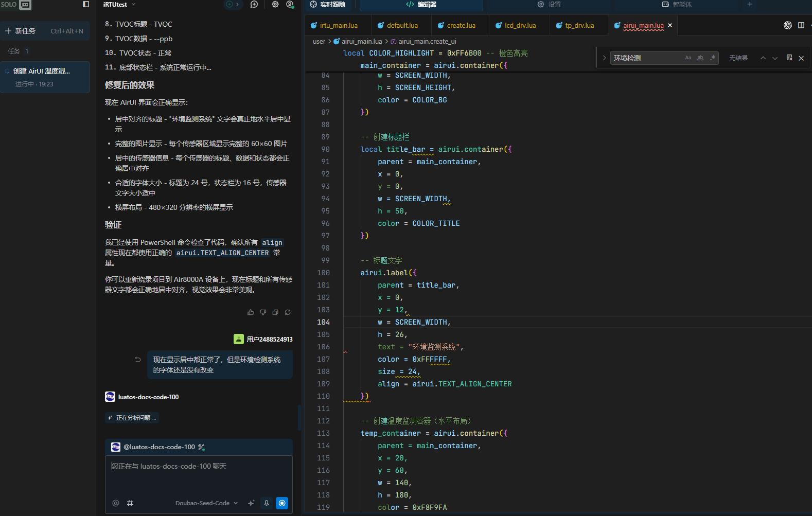The image size is (812, 516).
Task: Open the agent tools icon beside @luatos-docs-code-100
Action: point(202,447)
